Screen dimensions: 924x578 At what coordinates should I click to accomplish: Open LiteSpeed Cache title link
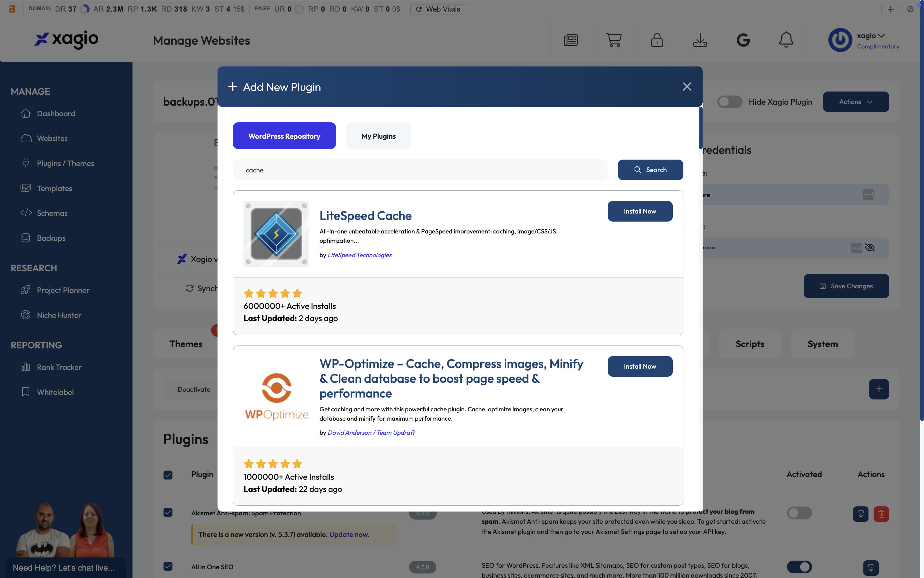pos(365,215)
